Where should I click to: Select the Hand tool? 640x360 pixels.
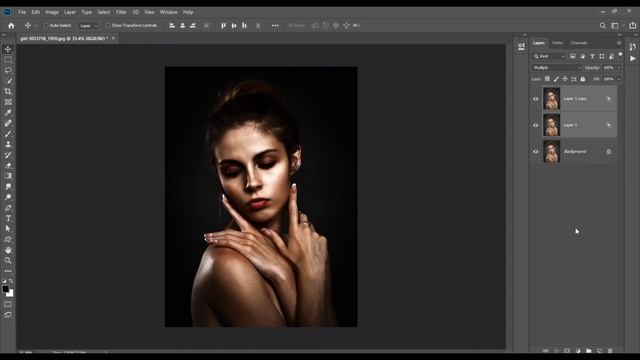pyautogui.click(x=8, y=250)
